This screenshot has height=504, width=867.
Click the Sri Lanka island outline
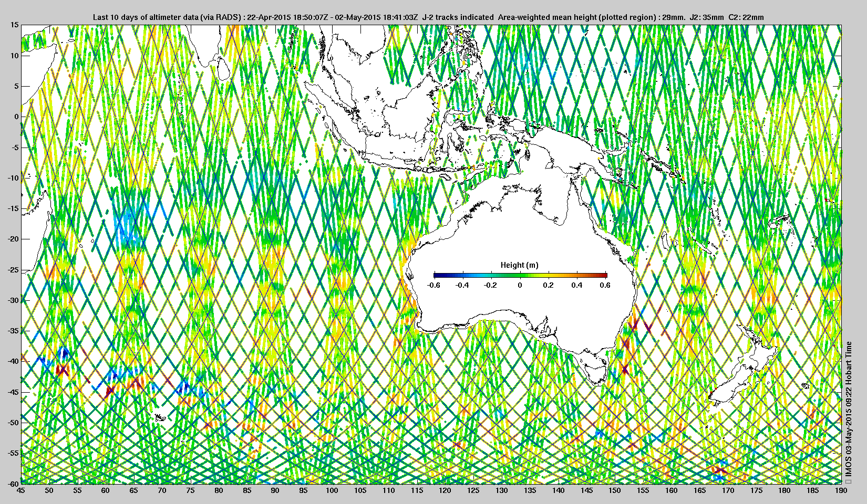223,68
